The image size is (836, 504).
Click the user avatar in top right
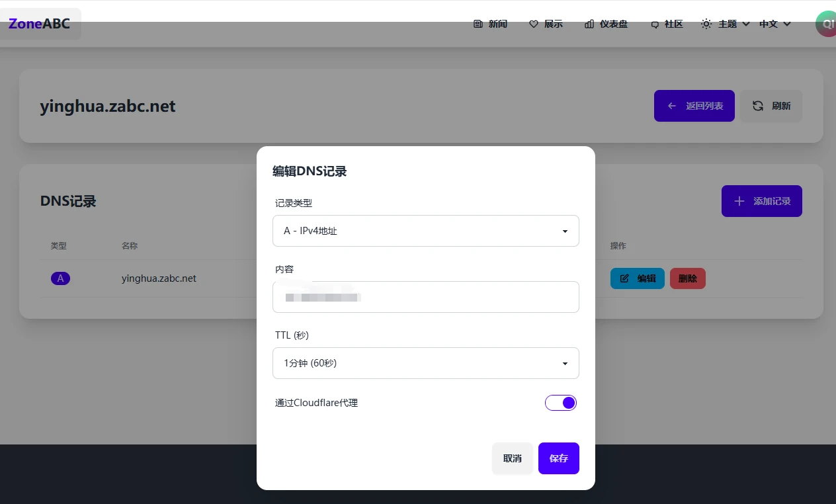(826, 24)
